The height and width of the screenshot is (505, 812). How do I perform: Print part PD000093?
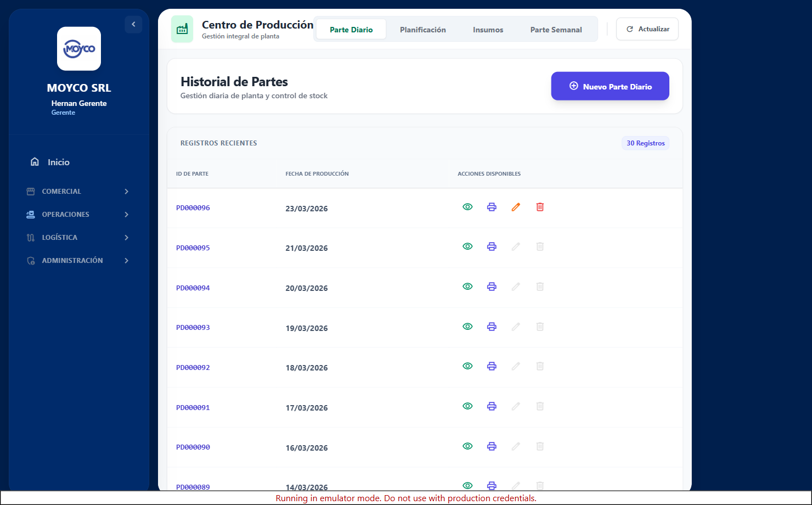(492, 327)
